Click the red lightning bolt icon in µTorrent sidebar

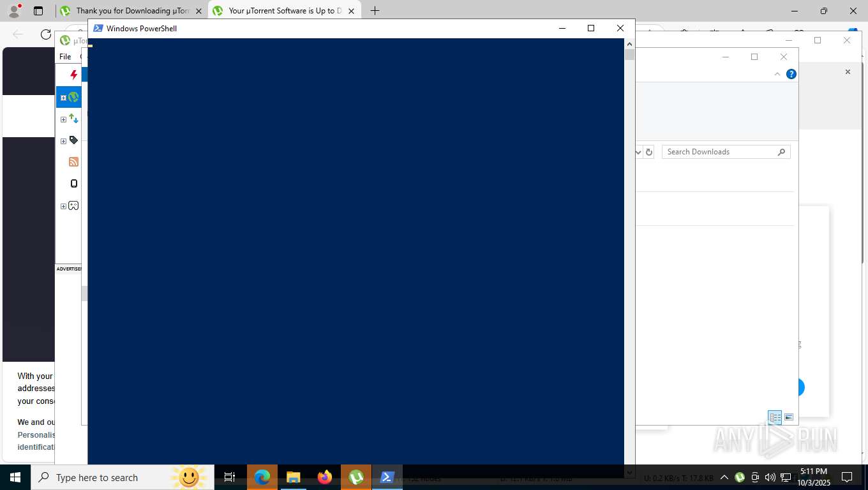pyautogui.click(x=73, y=75)
